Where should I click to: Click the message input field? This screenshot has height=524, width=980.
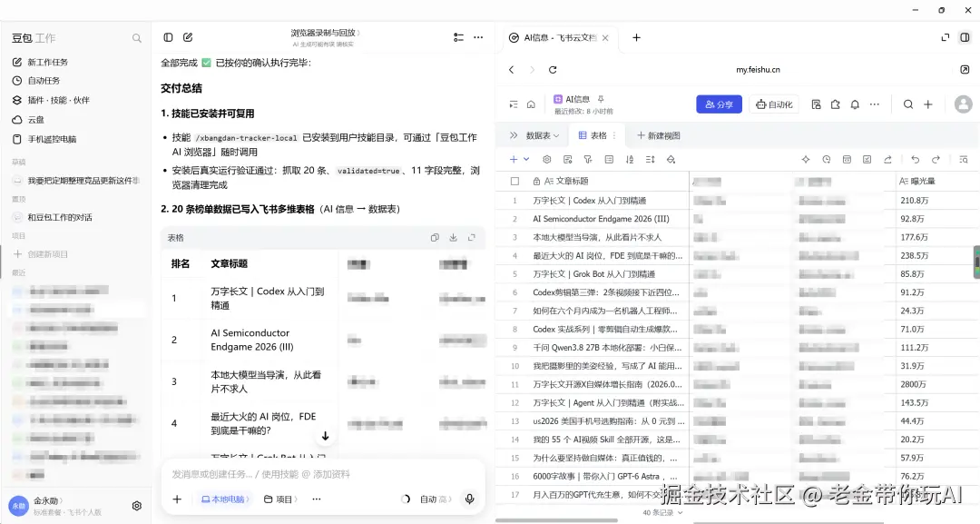click(323, 475)
